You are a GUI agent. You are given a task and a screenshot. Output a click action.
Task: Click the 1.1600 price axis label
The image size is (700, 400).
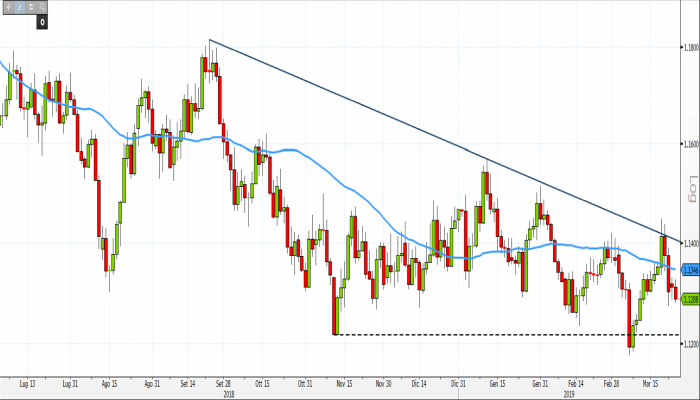691,144
